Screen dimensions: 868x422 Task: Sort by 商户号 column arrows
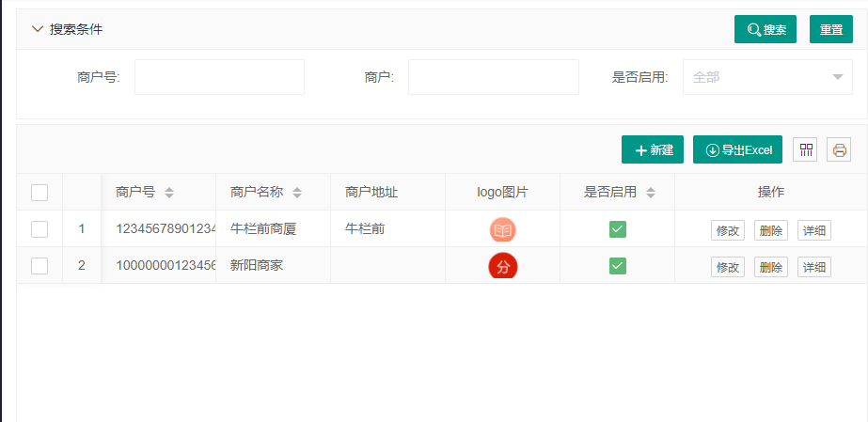pyautogui.click(x=169, y=193)
